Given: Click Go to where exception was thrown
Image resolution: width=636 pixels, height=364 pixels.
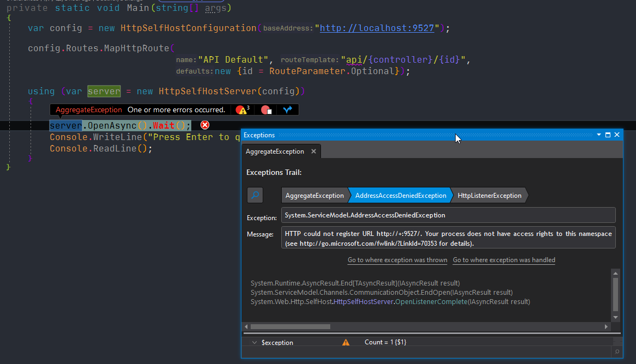Looking at the screenshot, I should point(397,260).
